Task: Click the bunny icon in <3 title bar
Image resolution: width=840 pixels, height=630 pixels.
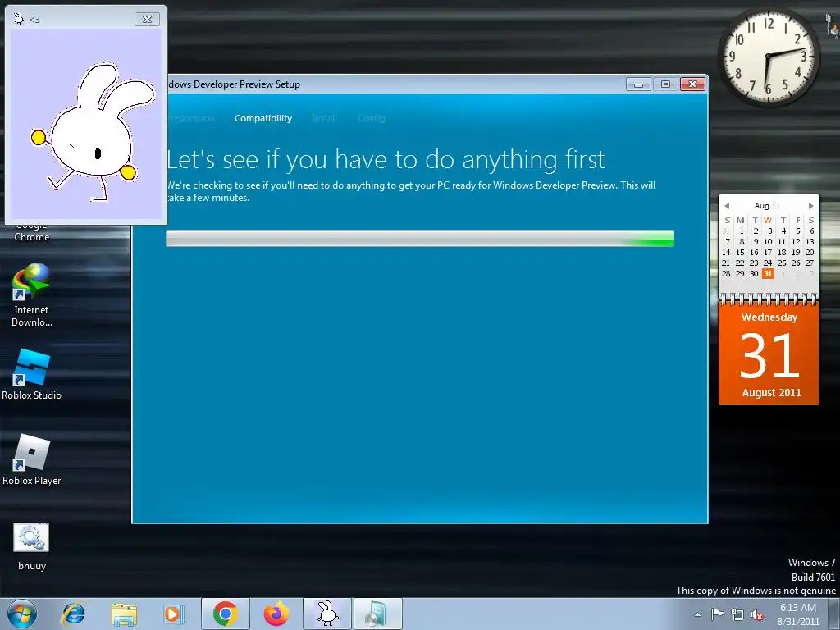Action: click(x=19, y=20)
